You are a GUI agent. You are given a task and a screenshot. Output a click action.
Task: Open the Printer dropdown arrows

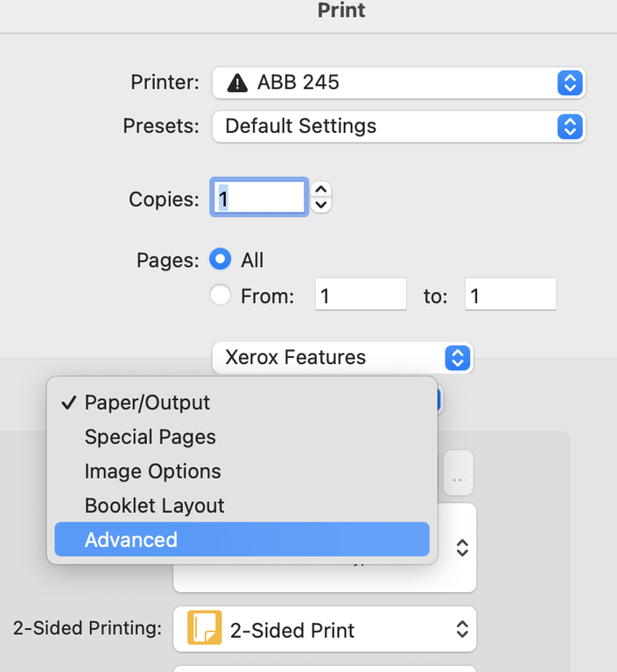tap(569, 83)
